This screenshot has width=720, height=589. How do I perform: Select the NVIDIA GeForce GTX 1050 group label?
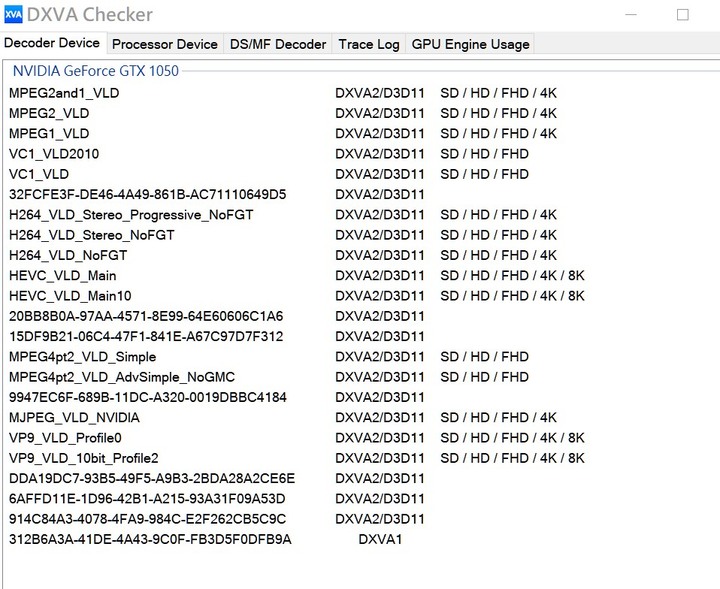coord(96,71)
